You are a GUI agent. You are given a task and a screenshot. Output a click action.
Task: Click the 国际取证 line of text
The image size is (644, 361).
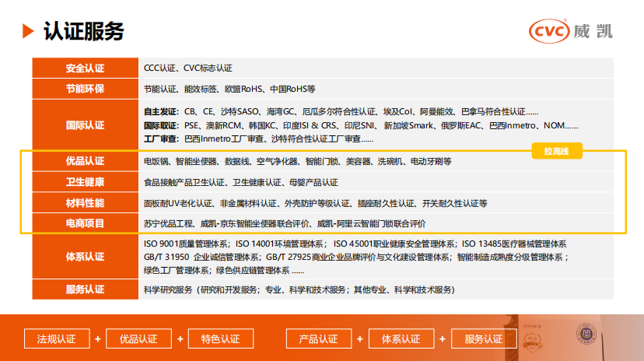tap(361, 126)
